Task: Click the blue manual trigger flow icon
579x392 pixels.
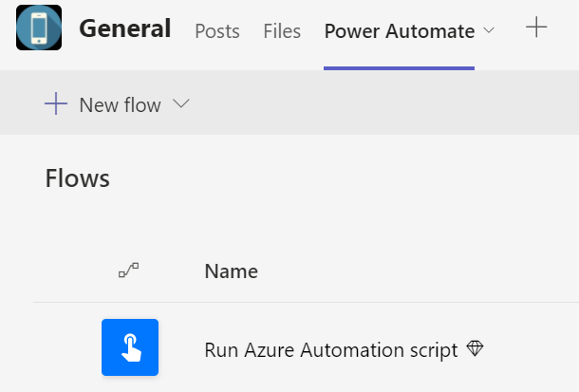Action: click(130, 347)
